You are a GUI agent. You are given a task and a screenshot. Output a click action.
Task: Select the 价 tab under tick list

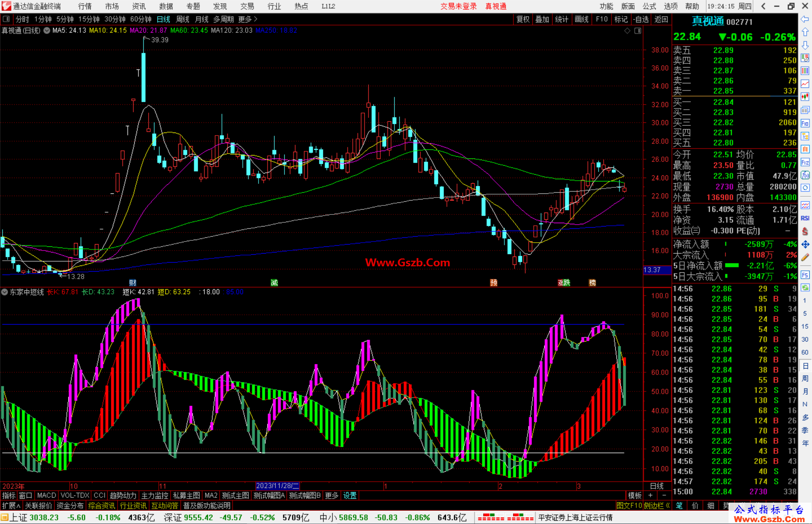pos(695,506)
